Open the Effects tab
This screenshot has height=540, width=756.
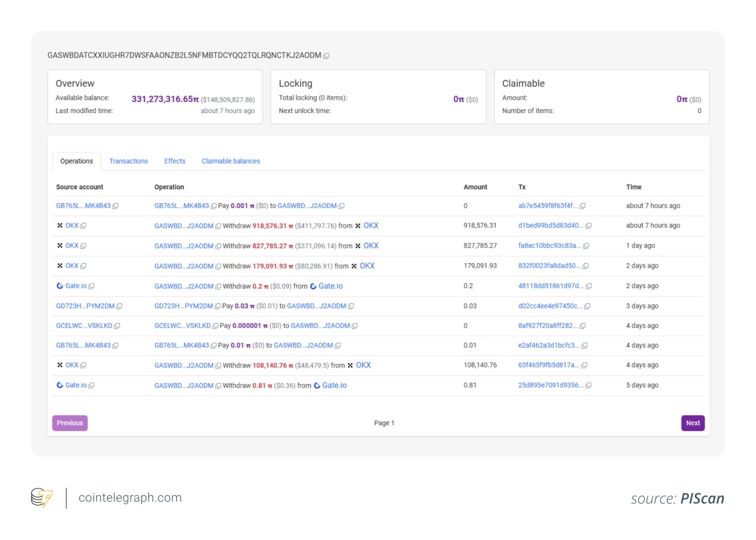click(174, 161)
